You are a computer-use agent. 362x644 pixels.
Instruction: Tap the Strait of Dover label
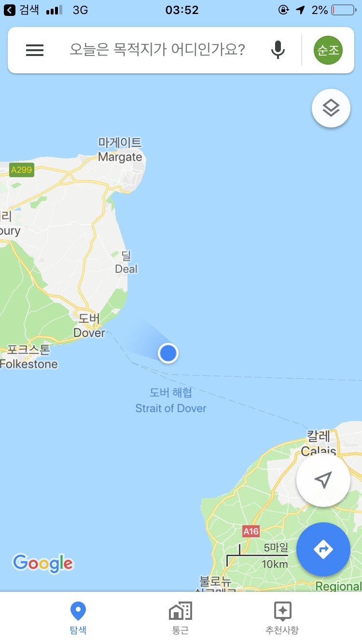(x=171, y=408)
